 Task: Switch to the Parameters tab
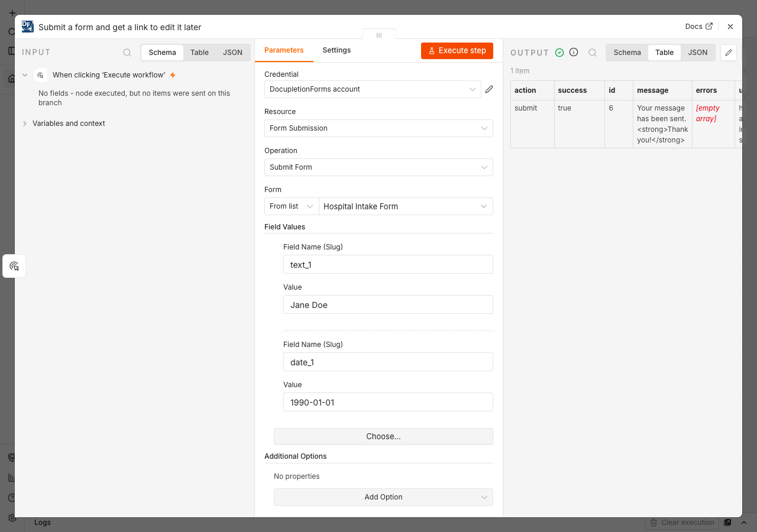(x=284, y=50)
